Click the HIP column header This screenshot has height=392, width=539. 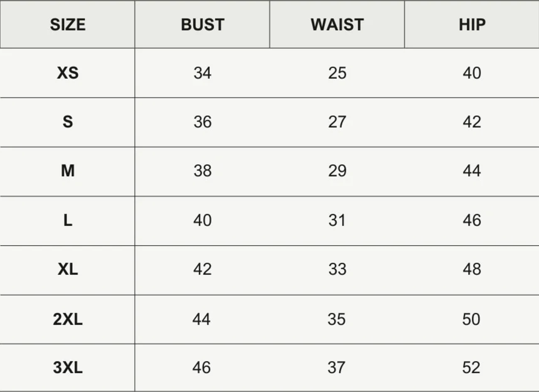click(x=472, y=25)
